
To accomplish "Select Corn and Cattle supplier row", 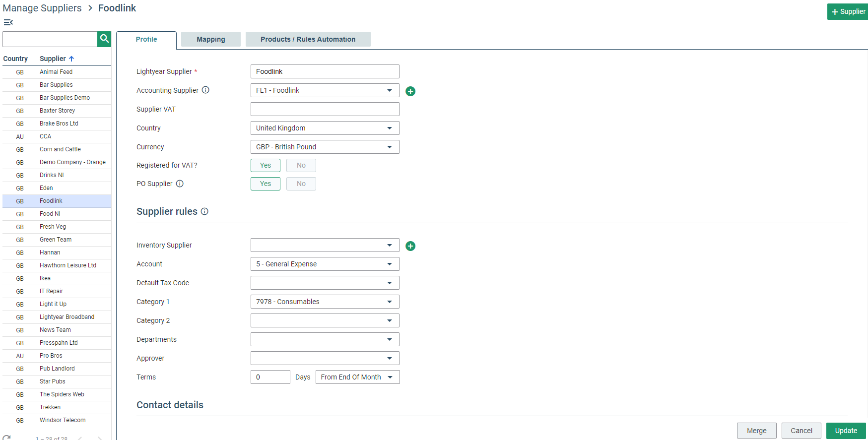I will pos(57,149).
